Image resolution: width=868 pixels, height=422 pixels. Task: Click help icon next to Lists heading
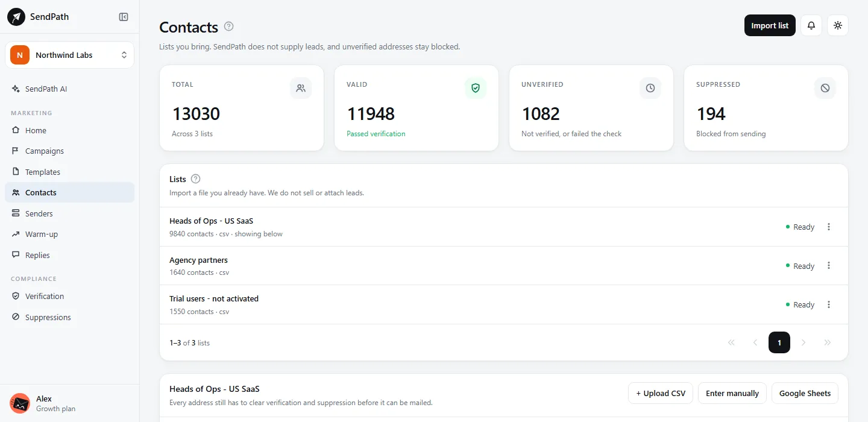pyautogui.click(x=195, y=179)
